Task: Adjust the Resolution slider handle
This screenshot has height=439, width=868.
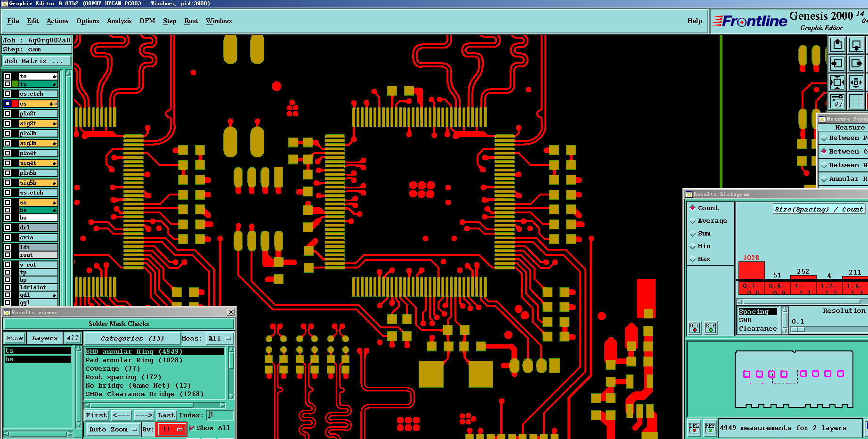Action: [797, 329]
